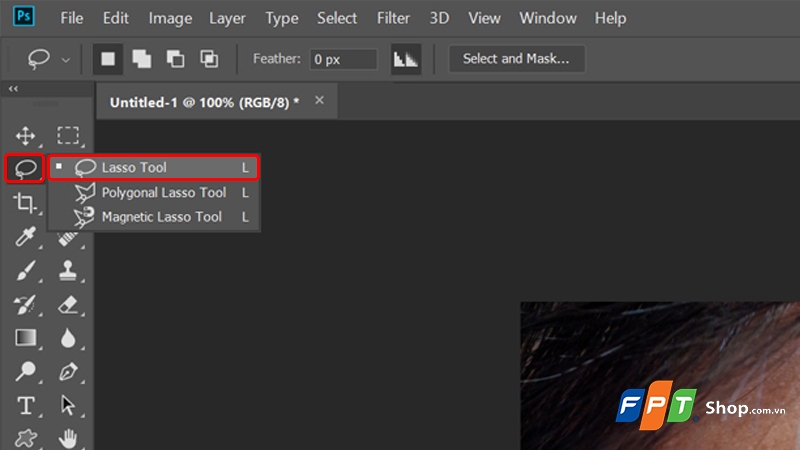This screenshot has height=450, width=800.
Task: Select the Rectangular Marquee tool
Action: [x=68, y=136]
